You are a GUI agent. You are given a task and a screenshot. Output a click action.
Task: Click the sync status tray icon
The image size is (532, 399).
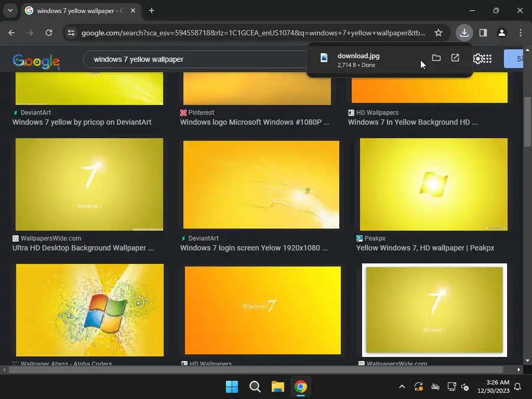419,387
